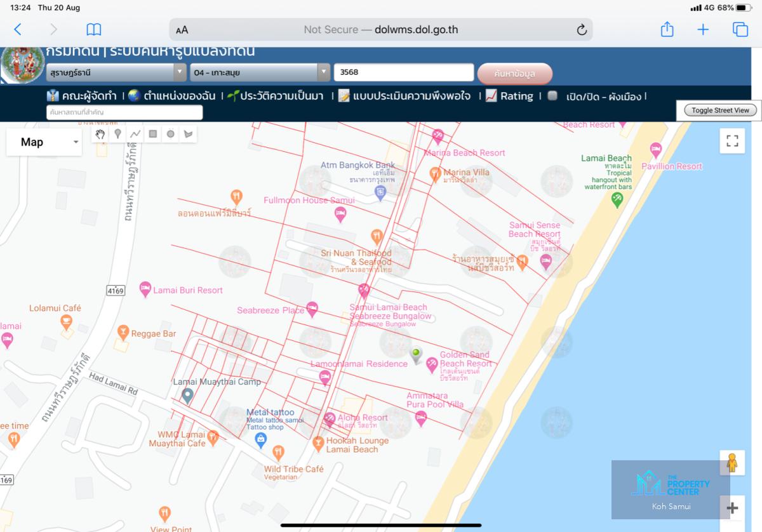
Task: Toggle เปิด/ปิด - ผังเมือง checkbox
Action: [x=552, y=96]
